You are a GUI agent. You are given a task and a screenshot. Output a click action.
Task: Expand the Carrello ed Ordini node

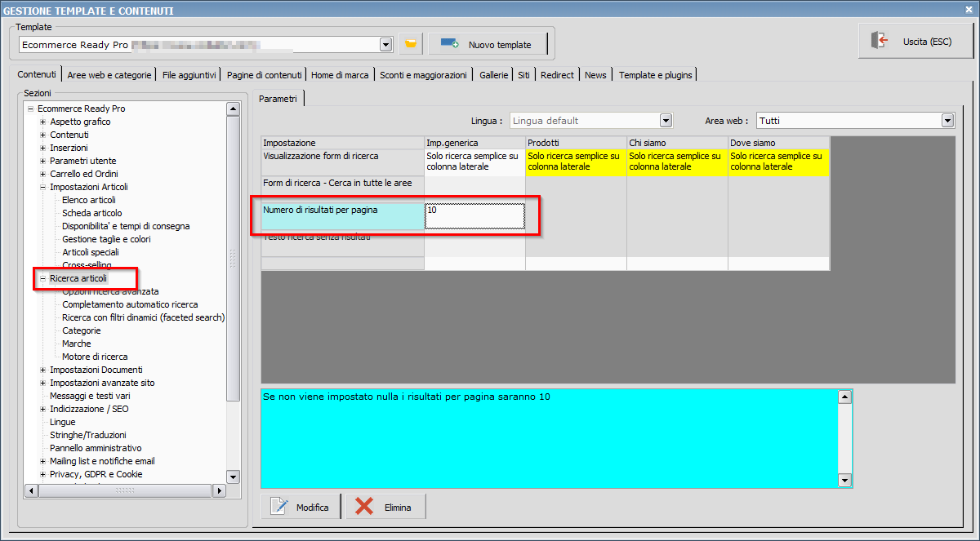point(42,174)
